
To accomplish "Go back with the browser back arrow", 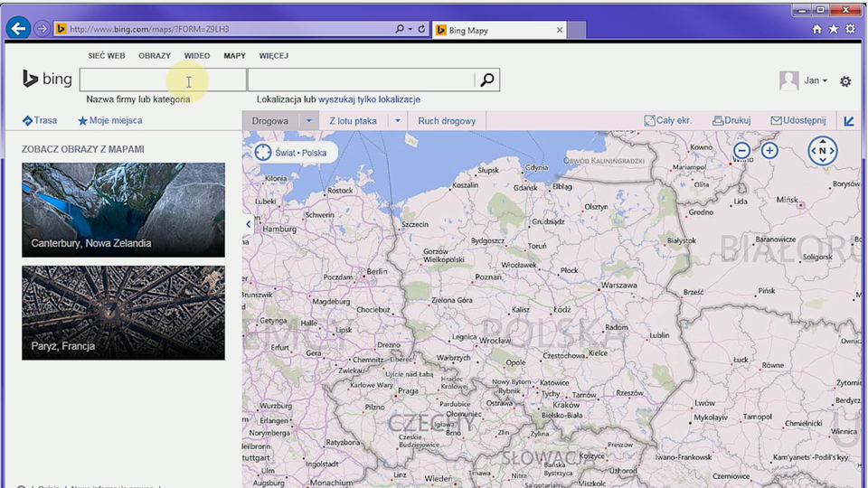I will pos(18,28).
